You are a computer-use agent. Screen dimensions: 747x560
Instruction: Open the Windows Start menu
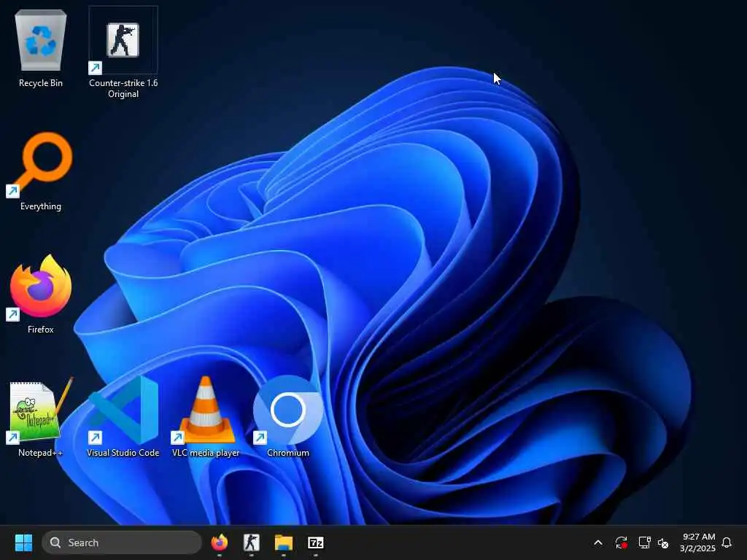(x=23, y=542)
